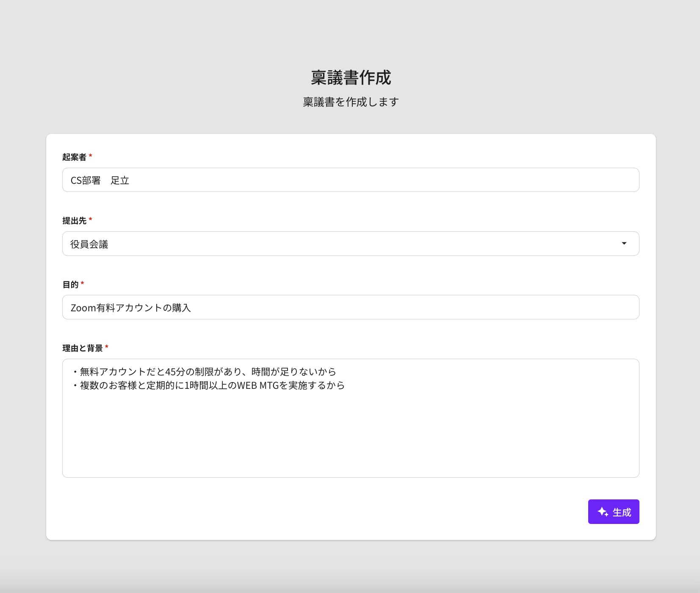Click the text CS部署 足立 in 起案者
This screenshot has width=700, height=593.
point(100,180)
